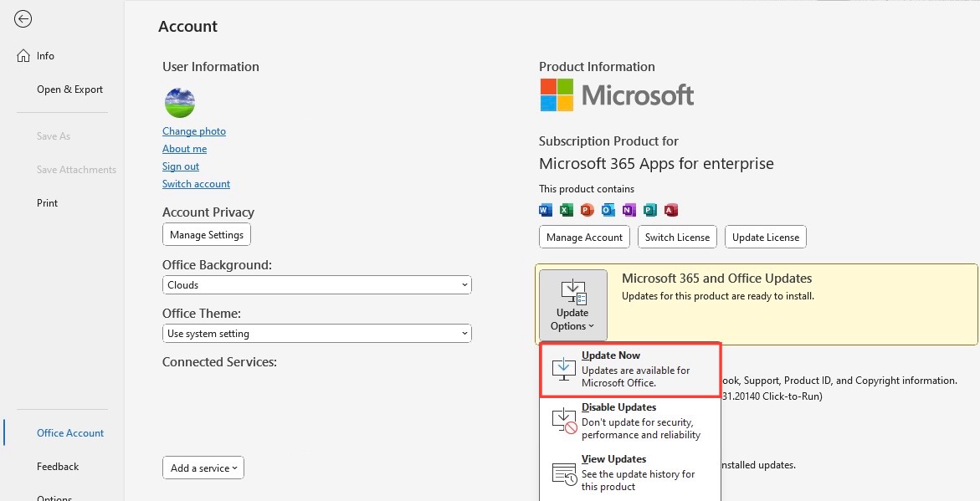Screen dimensions: 980x501
Task: Open Options in the sidebar
Action: (54, 498)
